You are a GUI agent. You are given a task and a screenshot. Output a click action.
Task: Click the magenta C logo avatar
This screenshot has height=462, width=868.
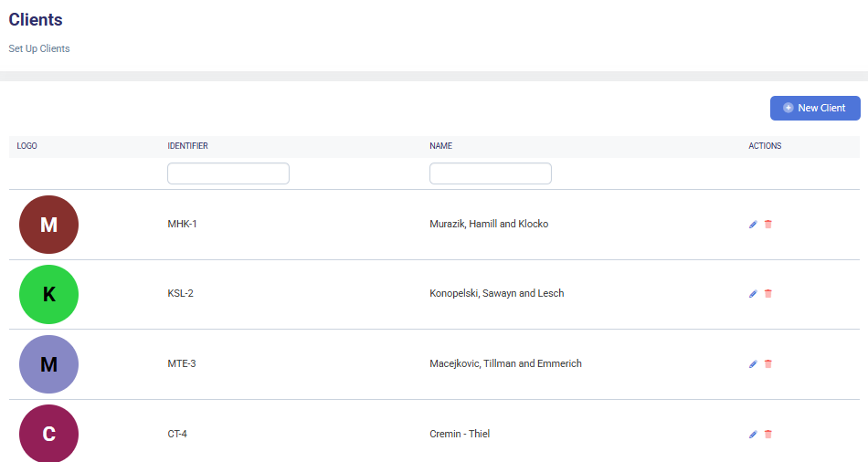pos(48,434)
